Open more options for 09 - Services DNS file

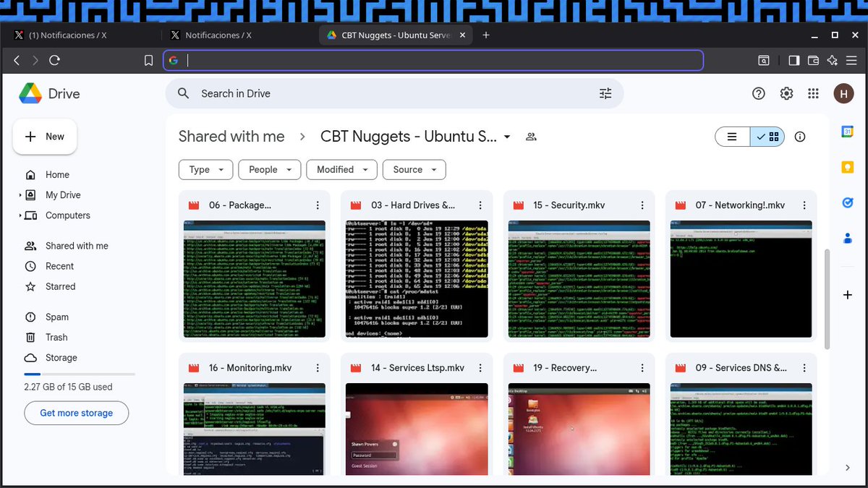click(x=804, y=368)
